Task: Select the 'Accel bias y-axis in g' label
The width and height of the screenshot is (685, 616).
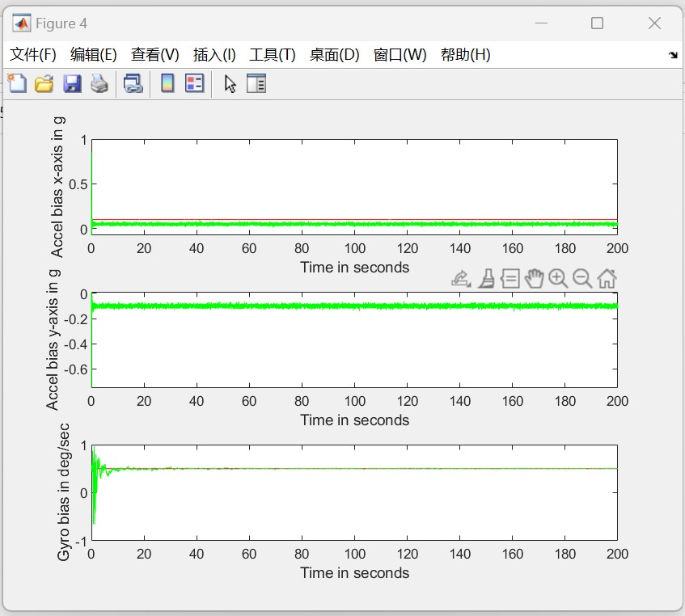Action: point(52,340)
